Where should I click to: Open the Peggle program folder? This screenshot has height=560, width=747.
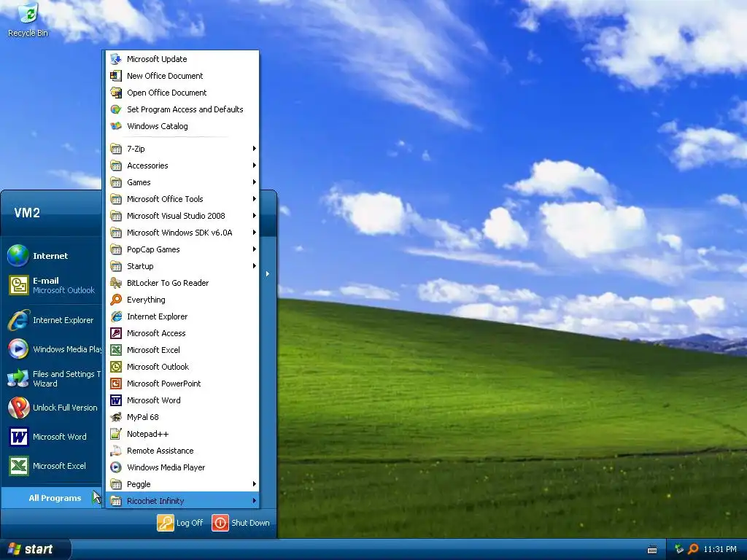tap(182, 484)
